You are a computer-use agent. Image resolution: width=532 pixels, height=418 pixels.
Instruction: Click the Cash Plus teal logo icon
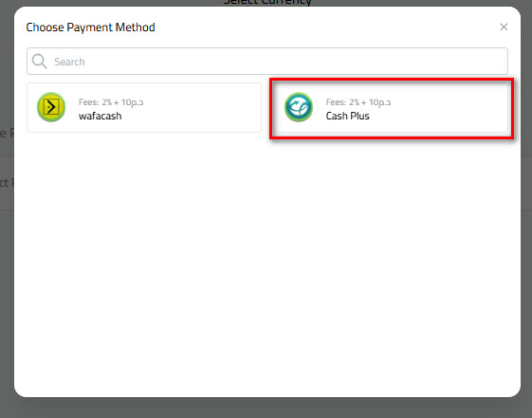[x=298, y=107]
